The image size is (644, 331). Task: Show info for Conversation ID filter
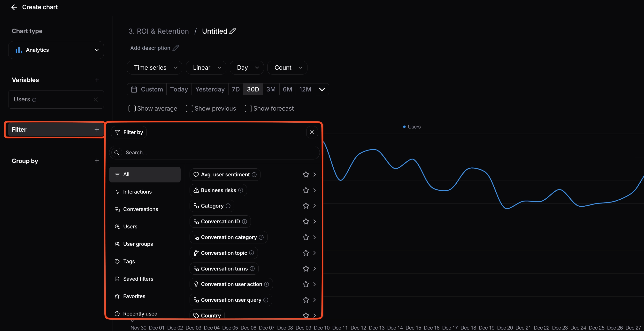click(245, 222)
